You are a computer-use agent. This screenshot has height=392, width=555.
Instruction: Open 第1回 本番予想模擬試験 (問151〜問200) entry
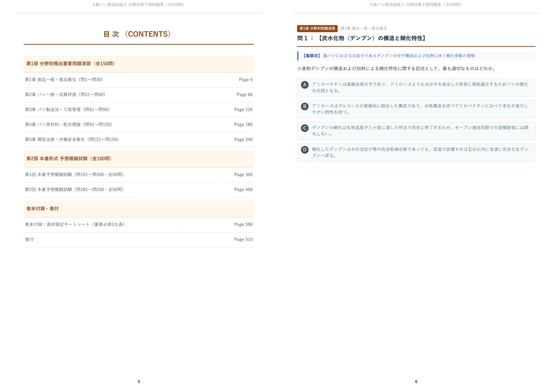click(139, 175)
